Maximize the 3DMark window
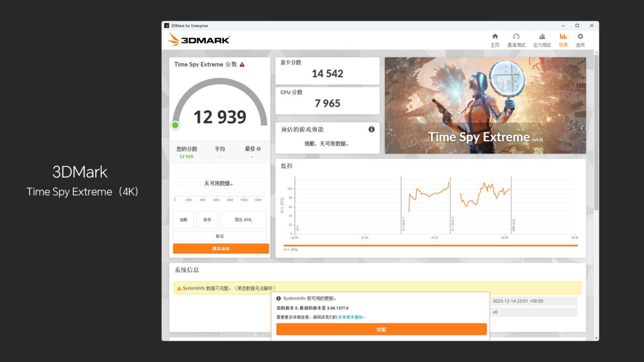 pyautogui.click(x=577, y=26)
